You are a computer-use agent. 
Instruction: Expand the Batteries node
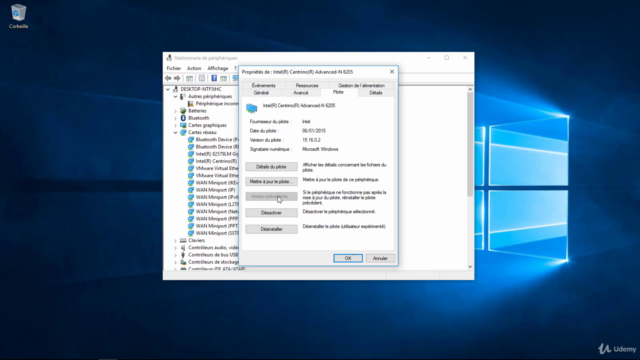pyautogui.click(x=175, y=111)
